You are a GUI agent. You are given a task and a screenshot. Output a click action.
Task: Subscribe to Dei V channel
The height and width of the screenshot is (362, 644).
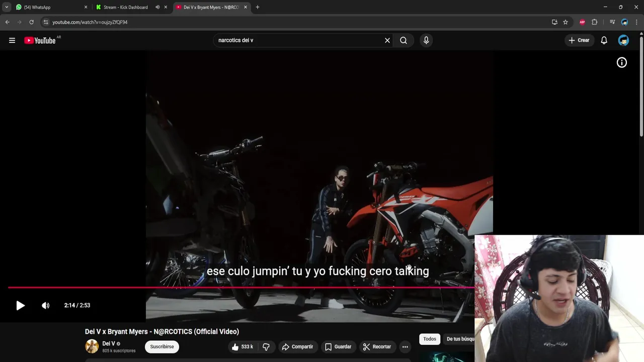point(162,346)
